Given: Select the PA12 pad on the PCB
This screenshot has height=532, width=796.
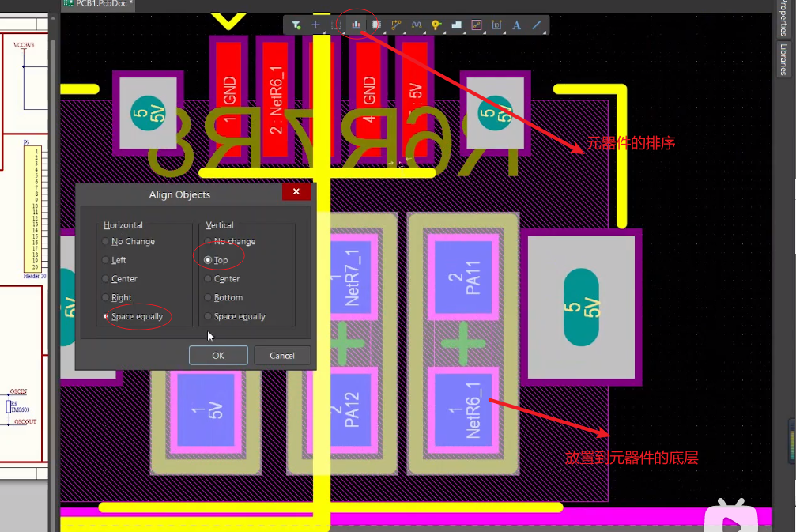Looking at the screenshot, I should [x=351, y=409].
